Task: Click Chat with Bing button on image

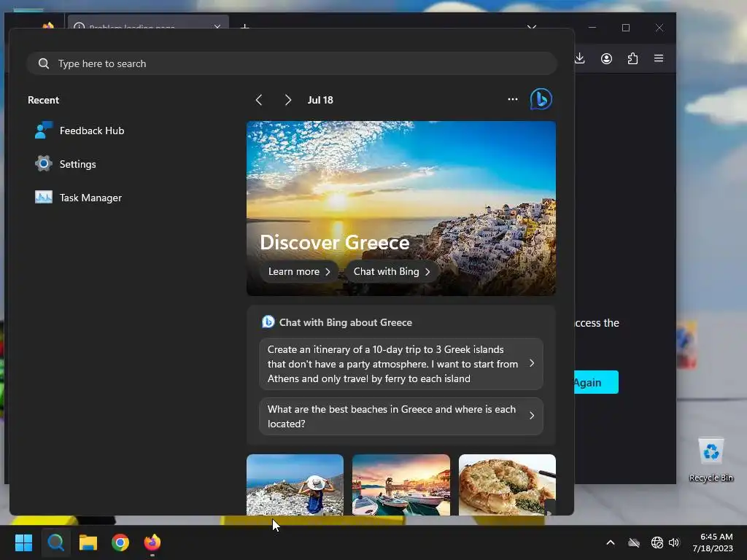Action: [392, 271]
